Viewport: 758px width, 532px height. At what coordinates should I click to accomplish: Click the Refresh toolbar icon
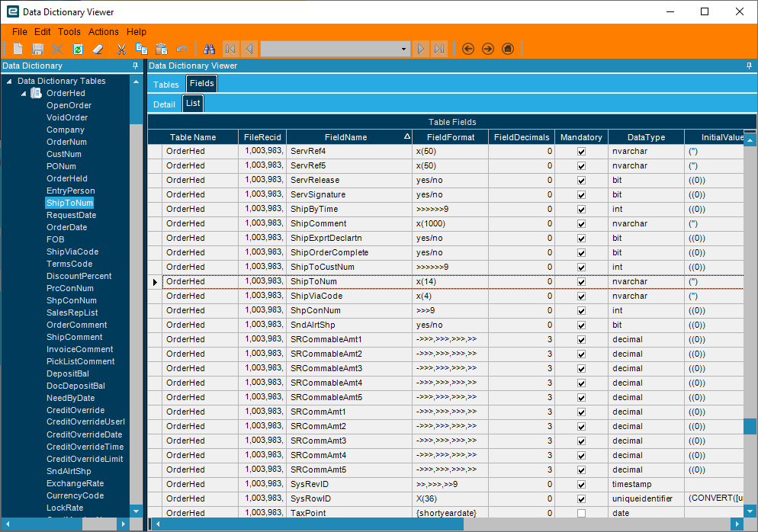point(78,49)
